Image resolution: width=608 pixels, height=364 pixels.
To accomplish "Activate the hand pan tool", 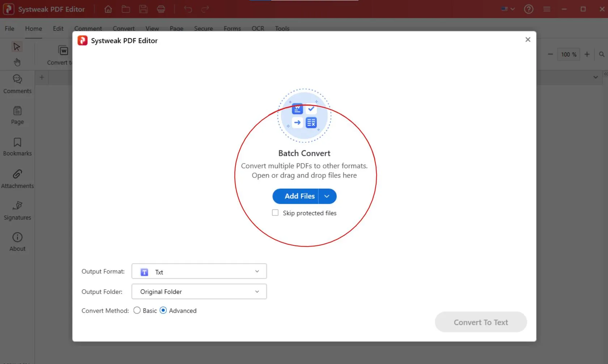I will [17, 62].
